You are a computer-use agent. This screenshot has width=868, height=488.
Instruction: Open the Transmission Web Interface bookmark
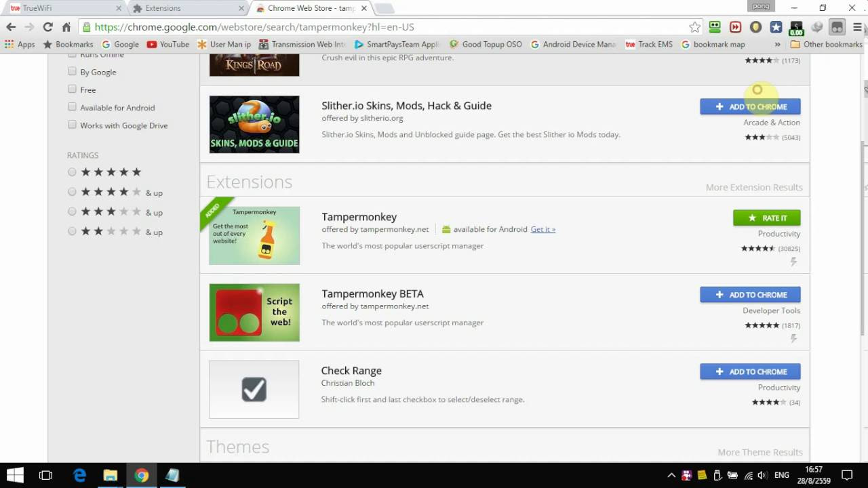[302, 44]
